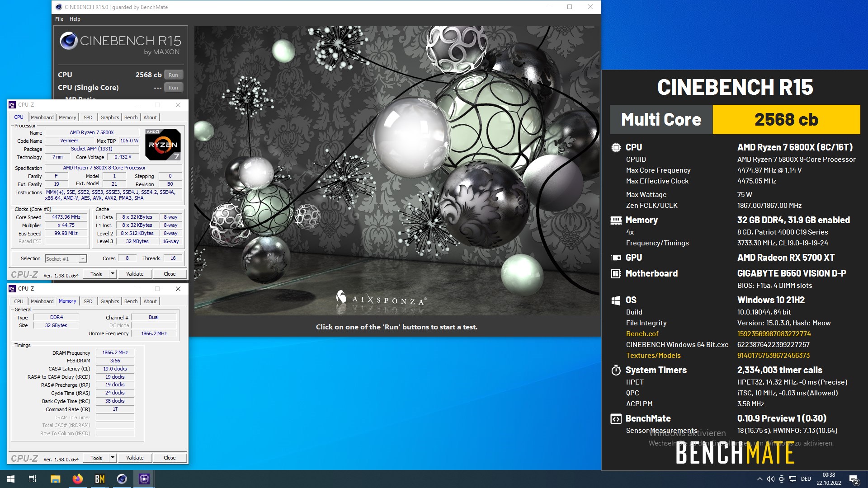The height and width of the screenshot is (488, 868).
Task: Click the rendered Cinebench scene image
Action: (397, 171)
